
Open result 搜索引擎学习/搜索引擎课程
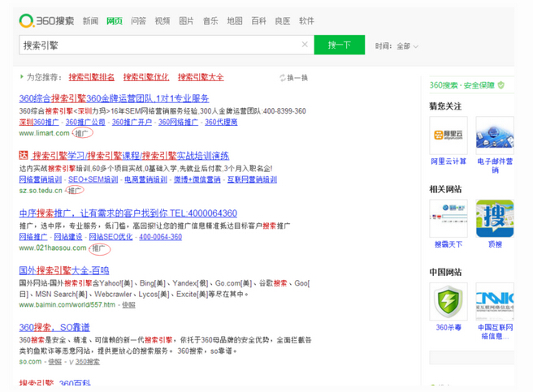pyautogui.click(x=130, y=156)
